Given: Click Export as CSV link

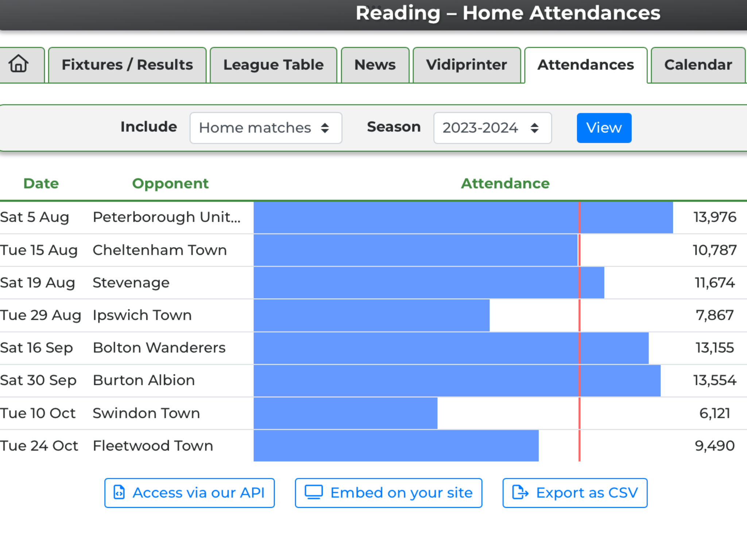Looking at the screenshot, I should [575, 493].
